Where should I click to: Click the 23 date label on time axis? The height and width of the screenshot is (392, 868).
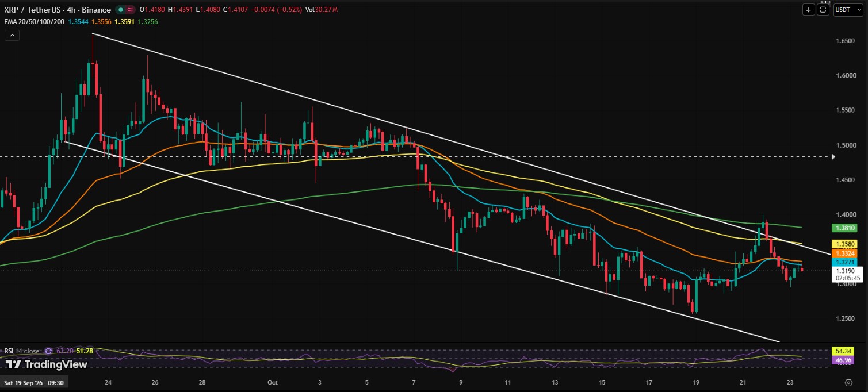coord(790,382)
